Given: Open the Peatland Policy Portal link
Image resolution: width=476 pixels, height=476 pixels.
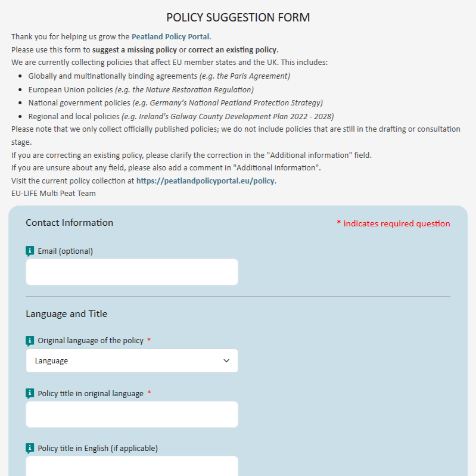Looking at the screenshot, I should [x=170, y=36].
